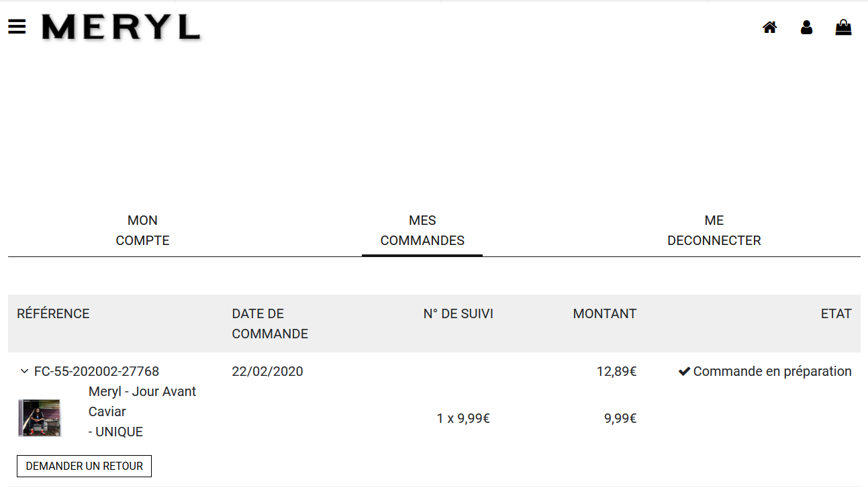Click order reference FC-55-202002-27768
Image resolution: width=868 pixels, height=492 pixels.
(x=97, y=371)
